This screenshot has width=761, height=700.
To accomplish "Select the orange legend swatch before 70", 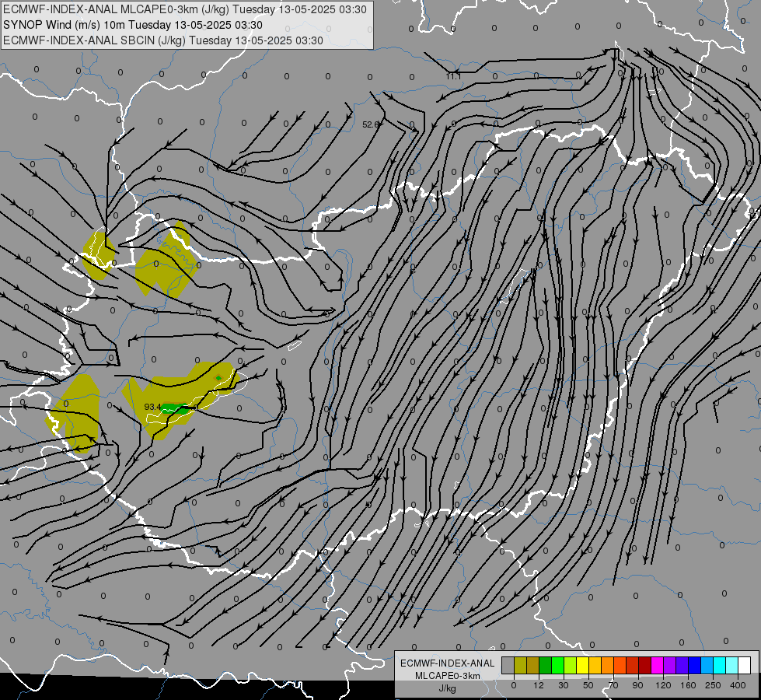I will [x=608, y=665].
